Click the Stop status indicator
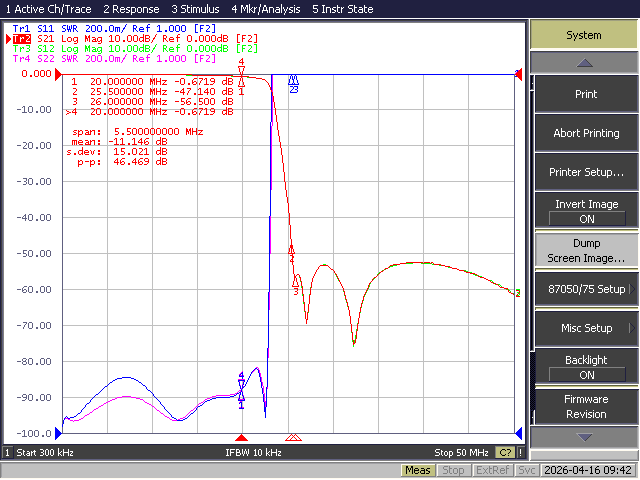 click(453, 471)
